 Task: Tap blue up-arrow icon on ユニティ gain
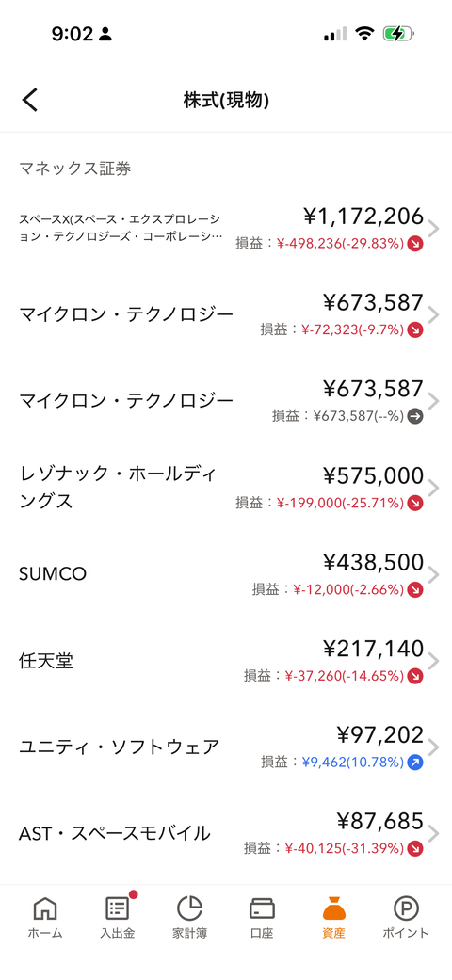point(415,762)
